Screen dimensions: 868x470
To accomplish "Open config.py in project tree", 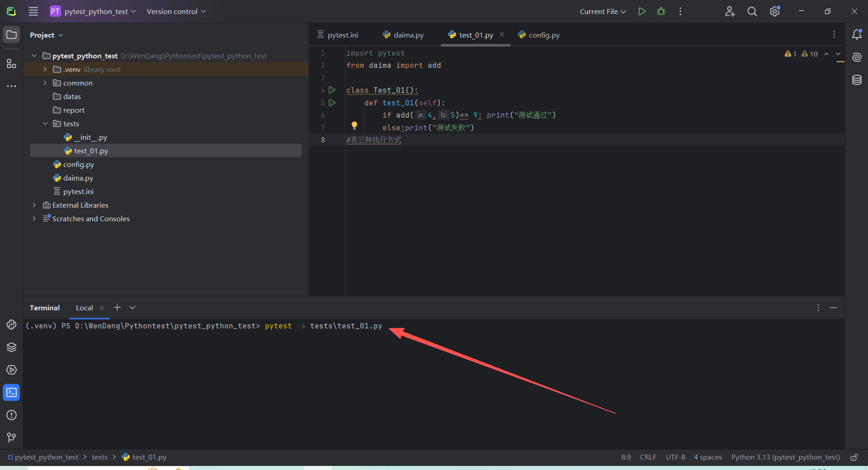I will click(78, 164).
